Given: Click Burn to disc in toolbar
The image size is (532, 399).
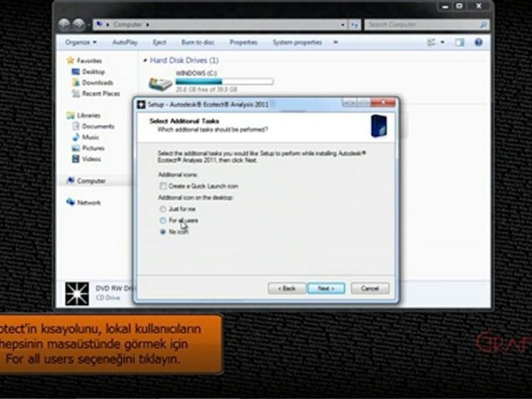Looking at the screenshot, I should click(198, 43).
